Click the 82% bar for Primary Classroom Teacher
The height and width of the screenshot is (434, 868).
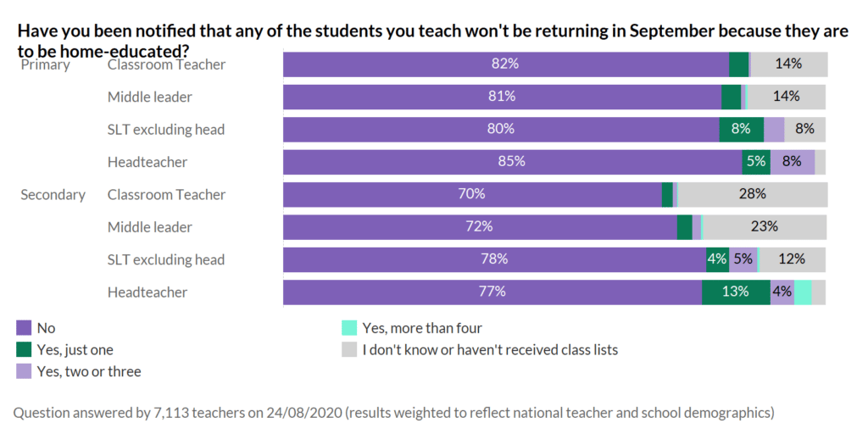pyautogui.click(x=505, y=64)
